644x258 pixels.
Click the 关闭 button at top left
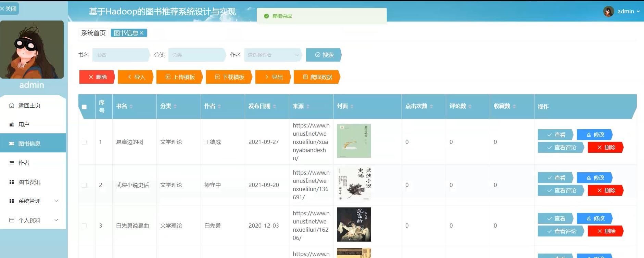9,9
